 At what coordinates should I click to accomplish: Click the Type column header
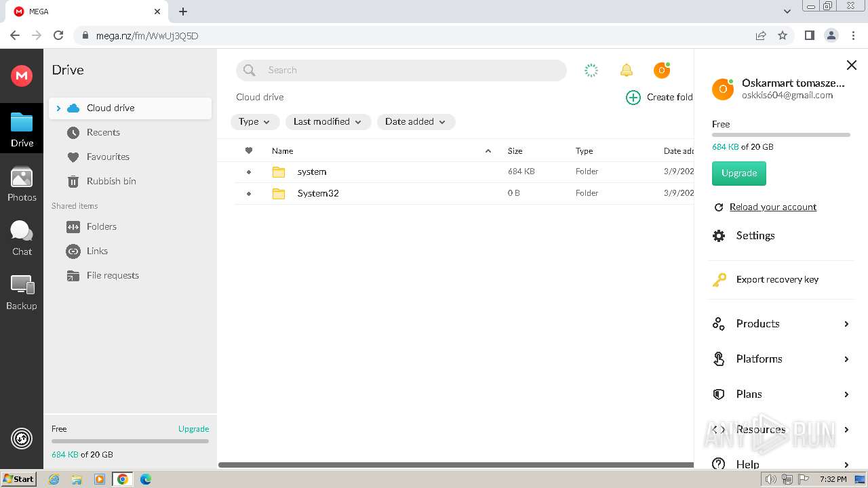[585, 151]
